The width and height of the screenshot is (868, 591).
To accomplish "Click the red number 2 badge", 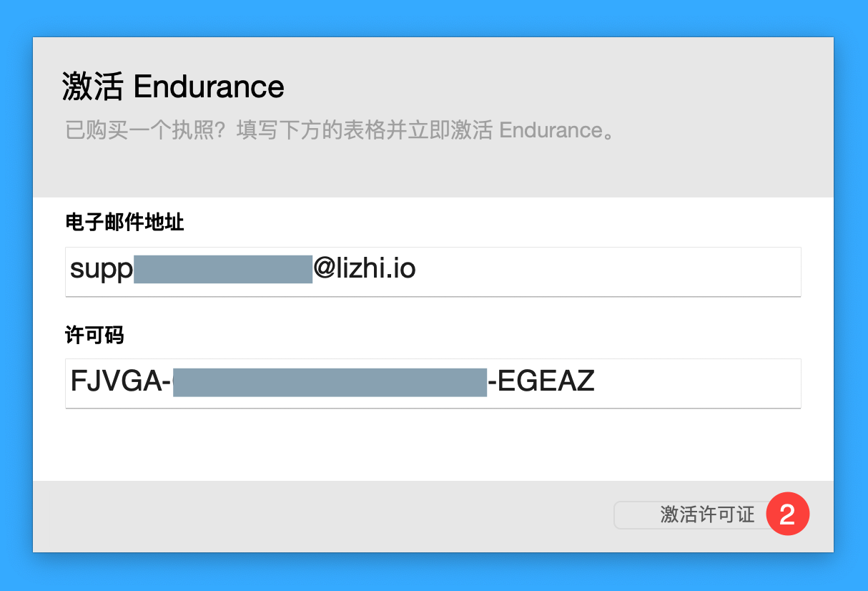I will pos(787,514).
